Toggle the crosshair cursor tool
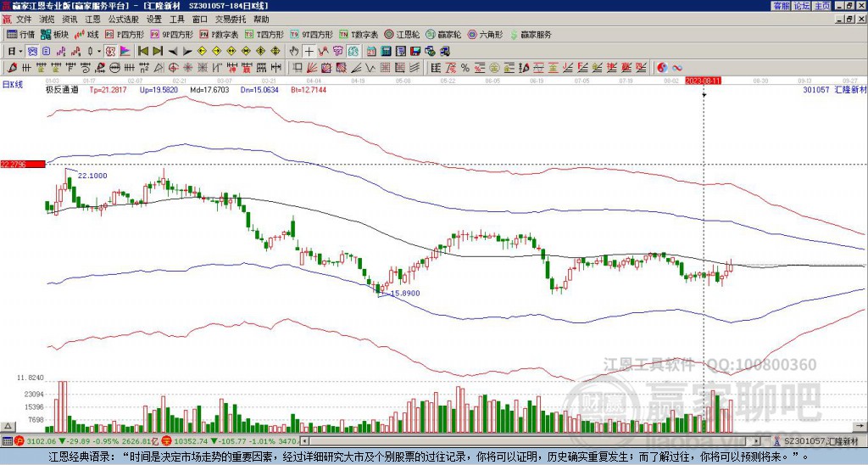 309,52
